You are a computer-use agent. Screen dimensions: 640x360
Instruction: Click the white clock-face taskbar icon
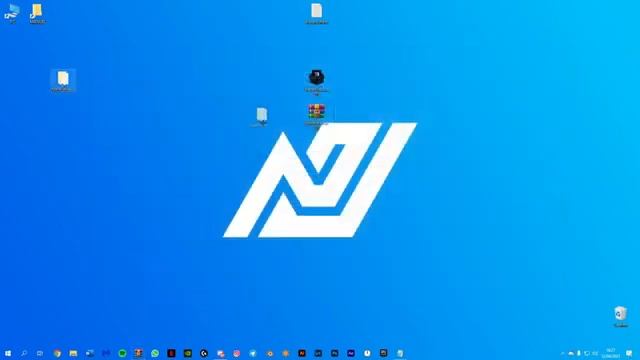click(367, 353)
